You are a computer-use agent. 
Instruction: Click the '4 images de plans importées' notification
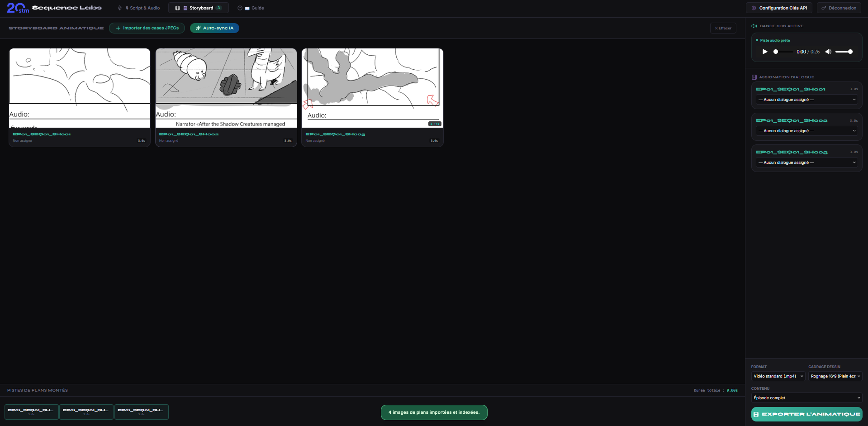click(434, 412)
